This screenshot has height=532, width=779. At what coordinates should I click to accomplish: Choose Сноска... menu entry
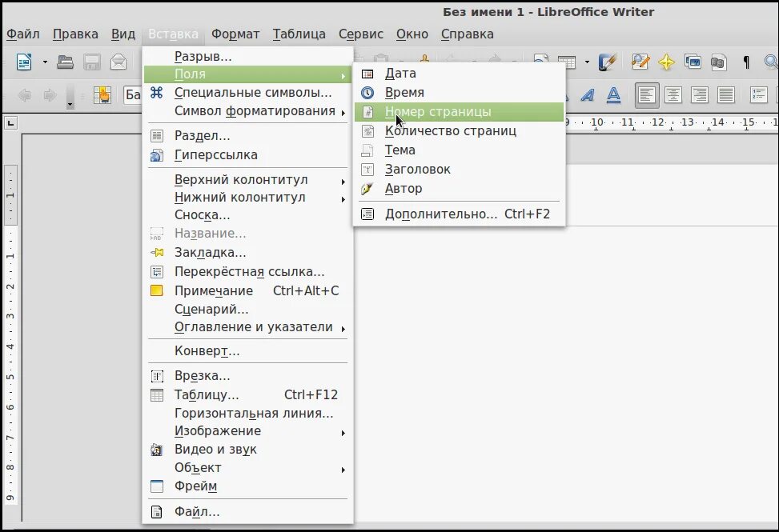247,215
